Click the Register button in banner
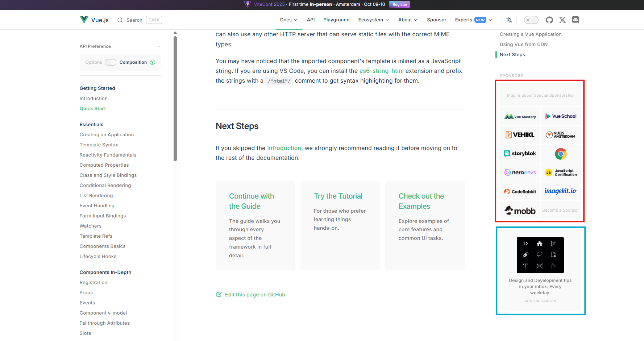This screenshot has height=341, width=644. pyautogui.click(x=399, y=4)
